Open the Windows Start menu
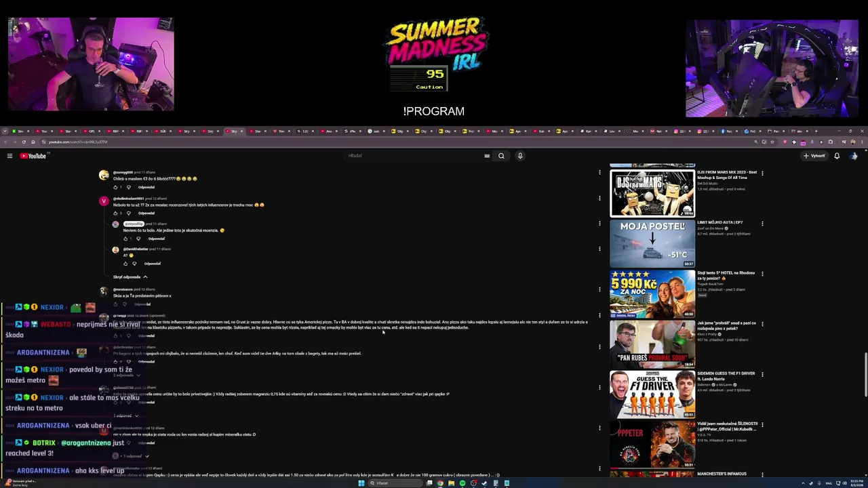 (361, 483)
